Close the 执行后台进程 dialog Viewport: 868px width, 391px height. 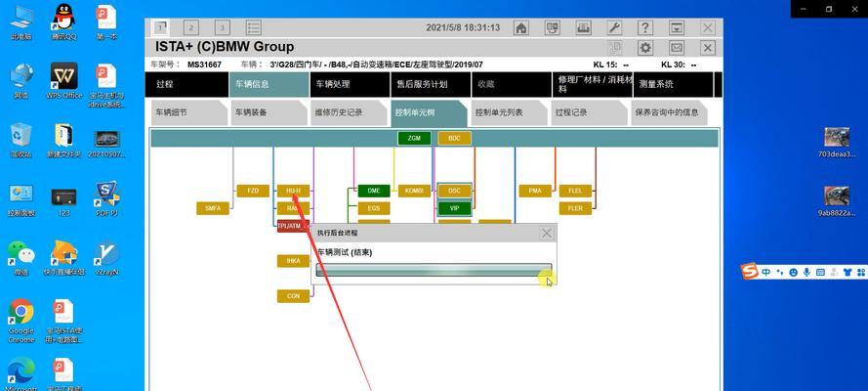547,234
